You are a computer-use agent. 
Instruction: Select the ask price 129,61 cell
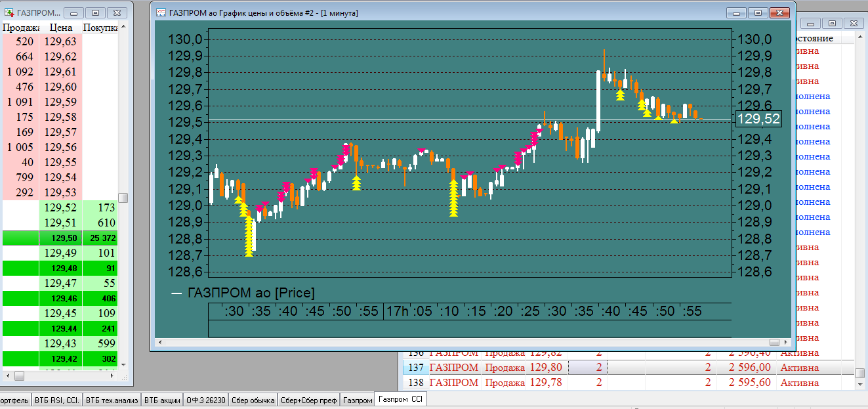61,72
